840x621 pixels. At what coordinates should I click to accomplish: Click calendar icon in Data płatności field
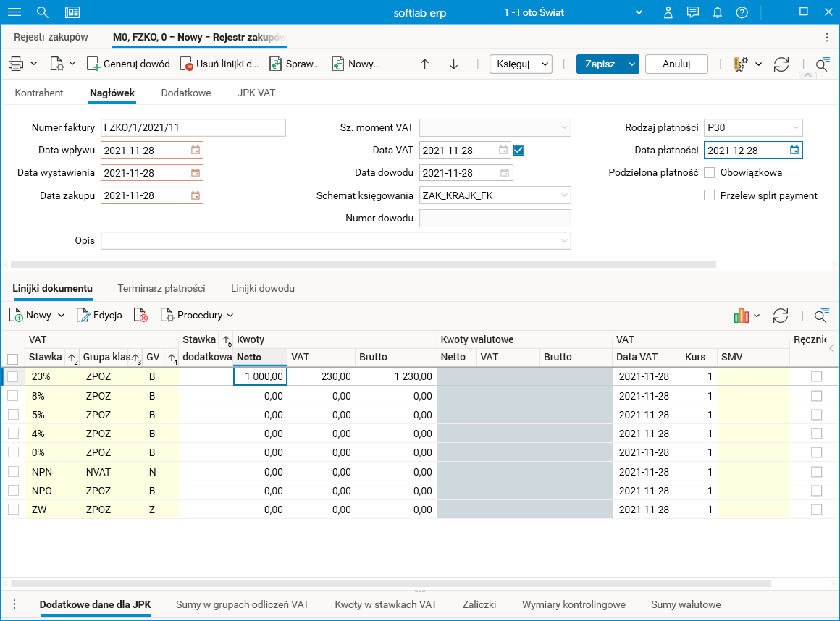pos(794,151)
